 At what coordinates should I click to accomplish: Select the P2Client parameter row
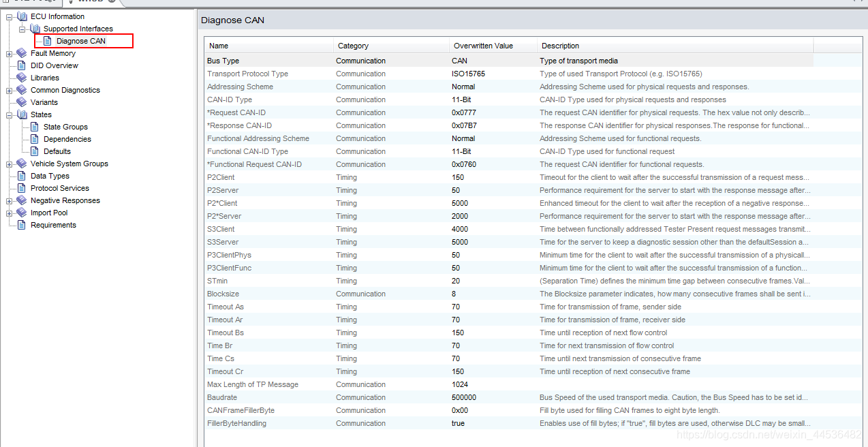[x=509, y=177]
